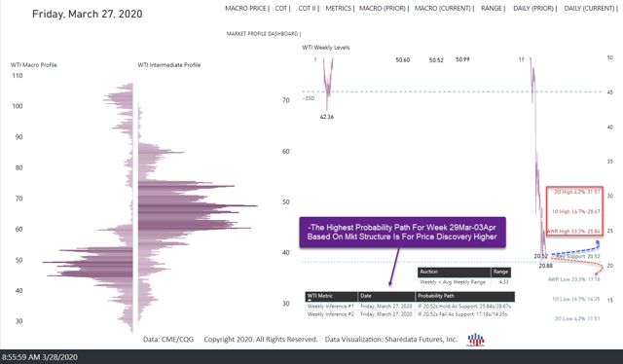The width and height of the screenshot is (623, 364).
Task: Select the Weekly Inference #1 row label
Action: pyautogui.click(x=331, y=307)
